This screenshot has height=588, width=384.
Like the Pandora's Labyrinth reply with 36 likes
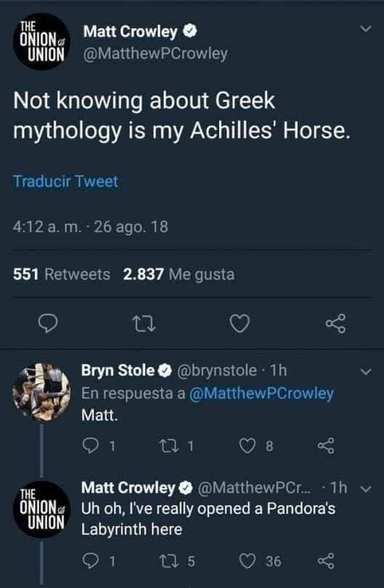point(247,560)
